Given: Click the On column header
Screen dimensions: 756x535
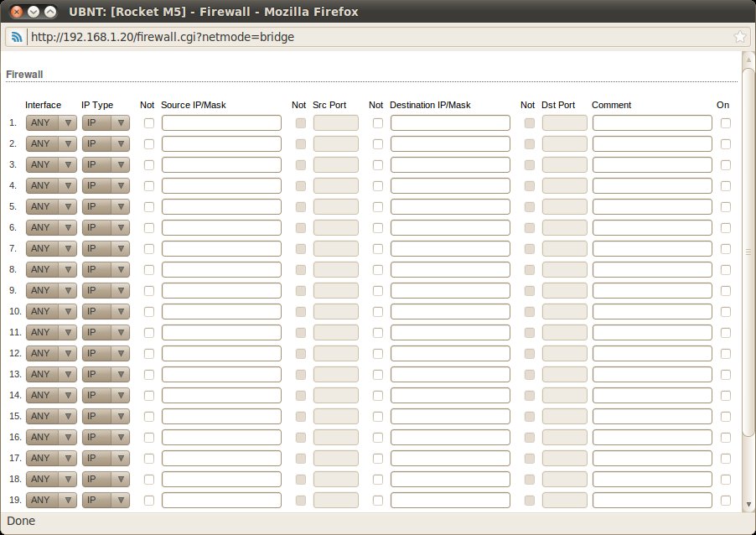Looking at the screenshot, I should coord(722,105).
